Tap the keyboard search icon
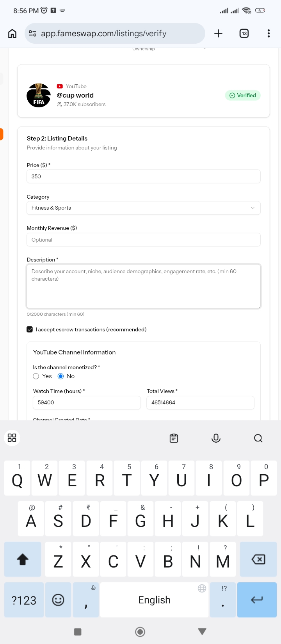Image resolution: width=281 pixels, height=644 pixels. (x=258, y=438)
